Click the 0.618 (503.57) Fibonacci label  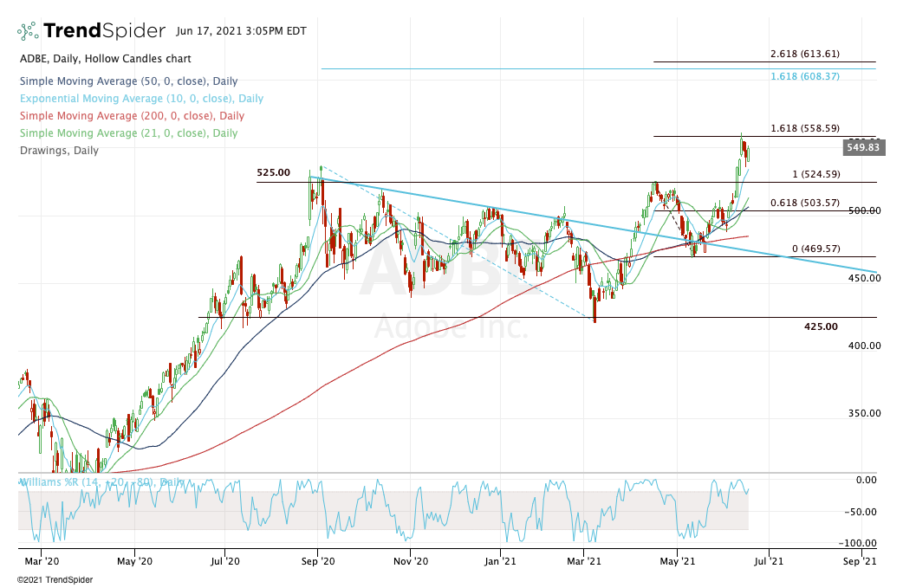805,203
